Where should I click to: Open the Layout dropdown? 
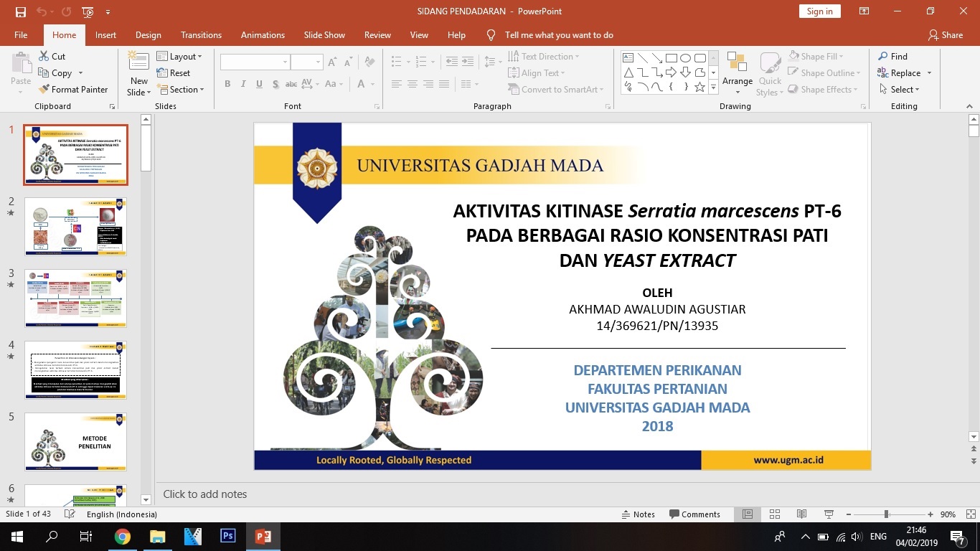(179, 57)
